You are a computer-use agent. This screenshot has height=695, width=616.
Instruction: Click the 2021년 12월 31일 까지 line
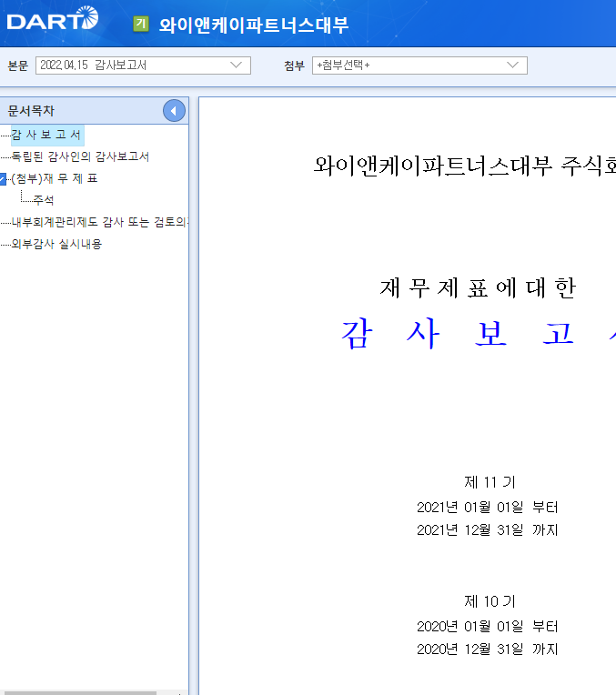click(487, 530)
